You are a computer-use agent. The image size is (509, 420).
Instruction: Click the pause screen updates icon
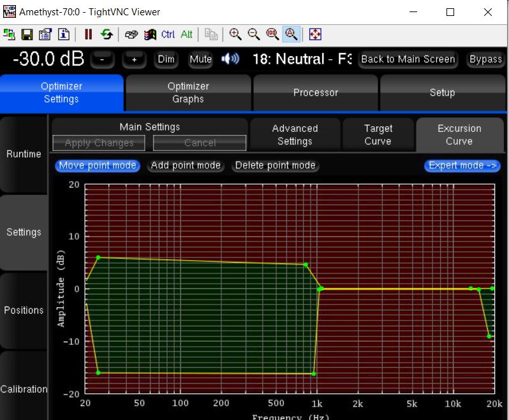click(x=88, y=34)
